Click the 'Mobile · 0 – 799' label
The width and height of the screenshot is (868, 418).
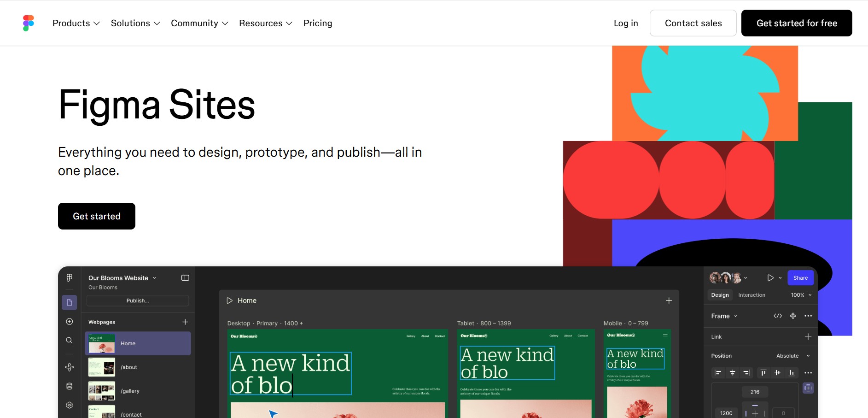[626, 324]
